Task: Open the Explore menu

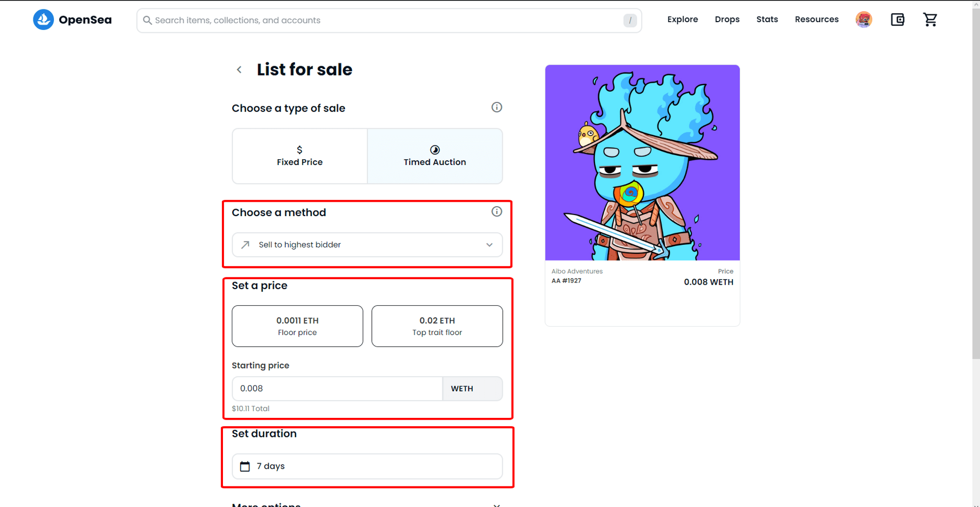Action: coord(682,20)
